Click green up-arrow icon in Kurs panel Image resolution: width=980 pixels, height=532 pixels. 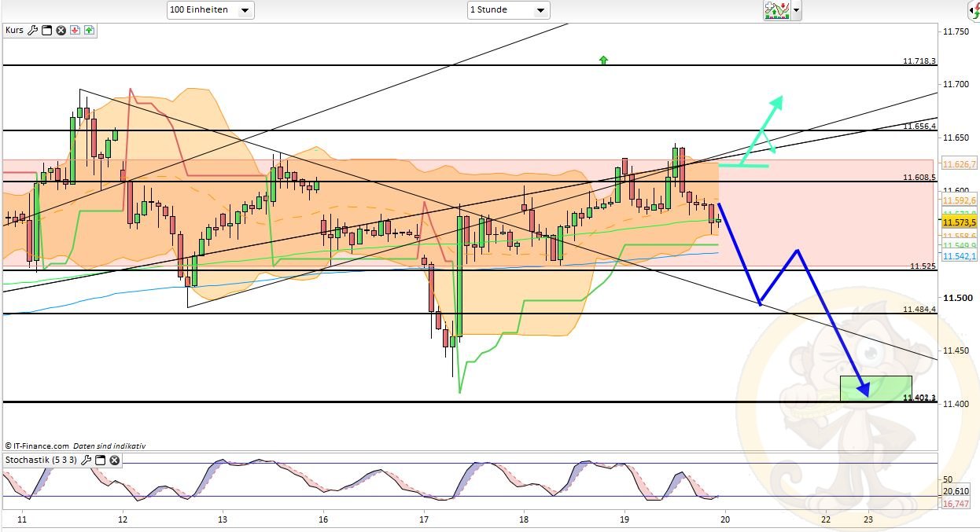pyautogui.click(x=89, y=31)
